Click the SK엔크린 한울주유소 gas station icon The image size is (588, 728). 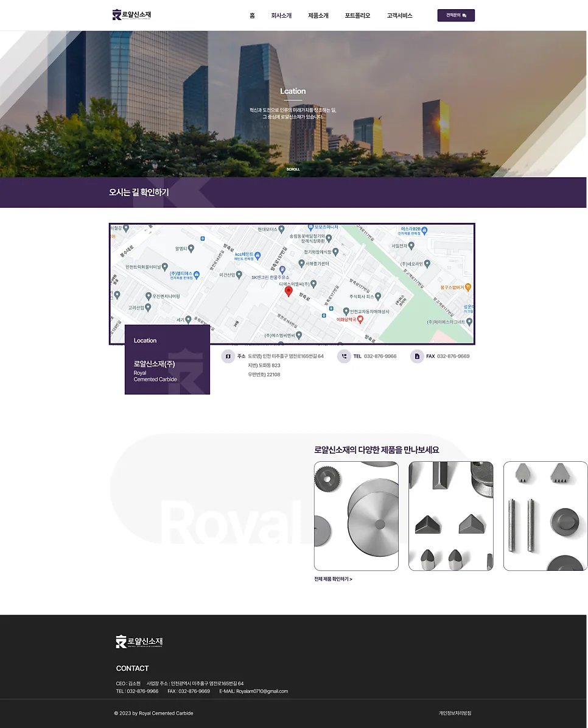(282, 269)
